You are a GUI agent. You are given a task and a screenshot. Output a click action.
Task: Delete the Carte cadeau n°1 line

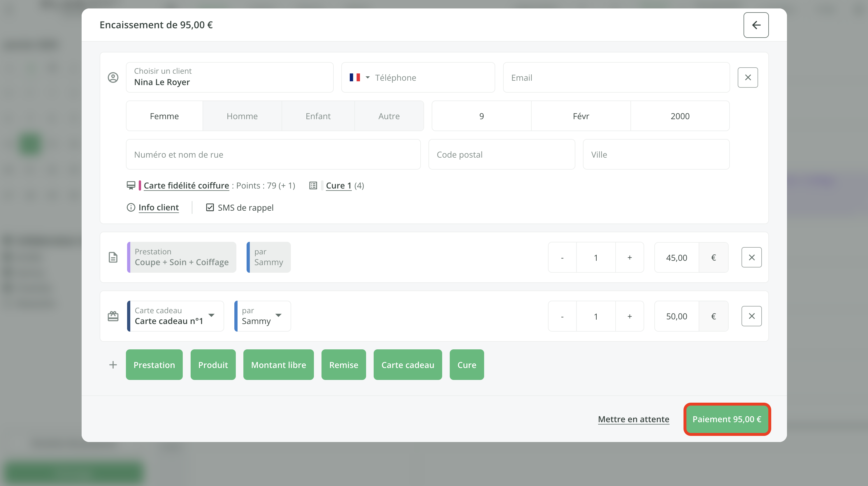[751, 316]
